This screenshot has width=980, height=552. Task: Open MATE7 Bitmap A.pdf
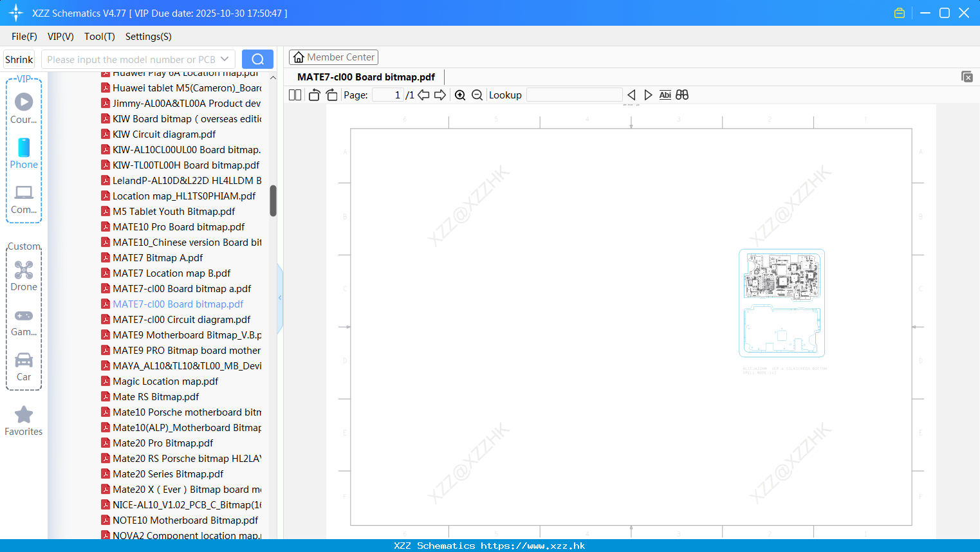click(158, 258)
